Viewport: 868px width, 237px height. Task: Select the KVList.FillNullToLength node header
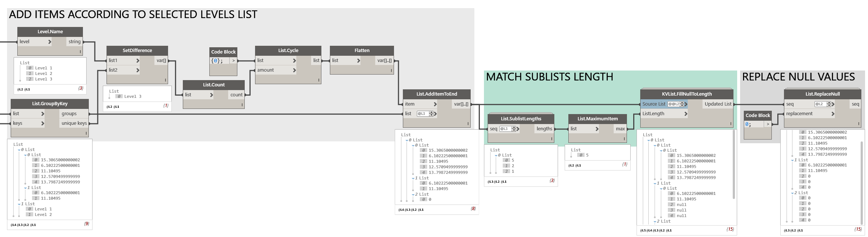tap(687, 94)
